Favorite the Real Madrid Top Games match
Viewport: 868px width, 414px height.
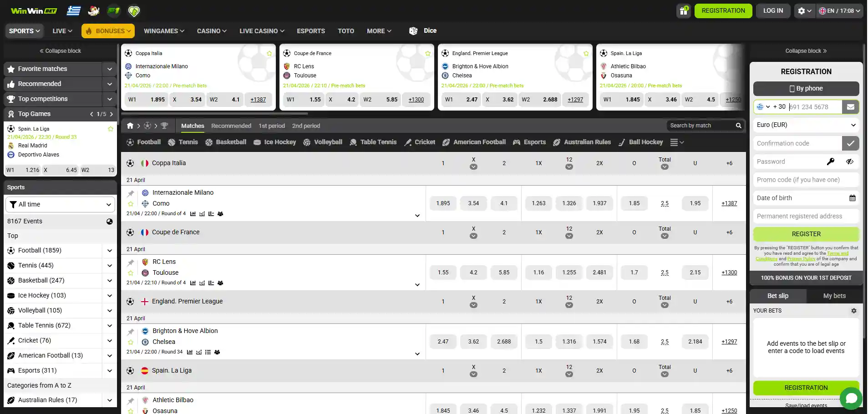click(x=110, y=129)
